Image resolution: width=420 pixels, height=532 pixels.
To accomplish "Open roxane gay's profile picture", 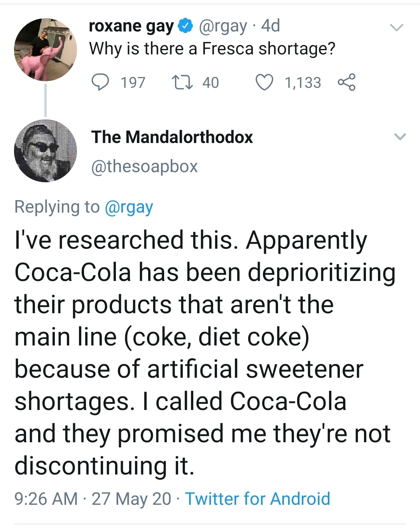I will point(45,50).
